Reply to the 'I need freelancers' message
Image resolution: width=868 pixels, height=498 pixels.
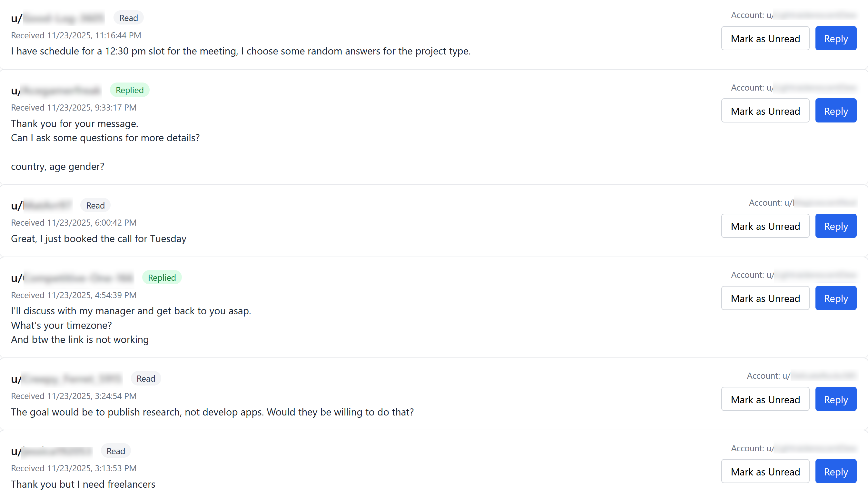pos(835,472)
